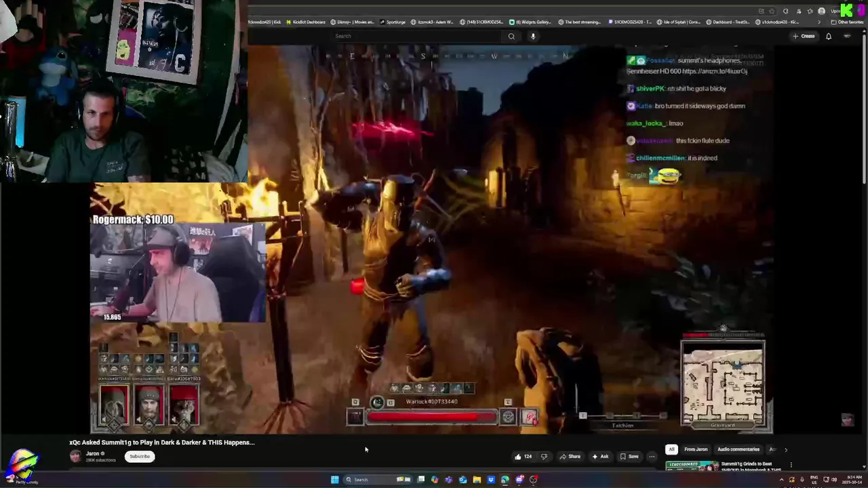Subscribe to the Jaron channel
Image resolution: width=868 pixels, height=488 pixels.
tap(140, 456)
